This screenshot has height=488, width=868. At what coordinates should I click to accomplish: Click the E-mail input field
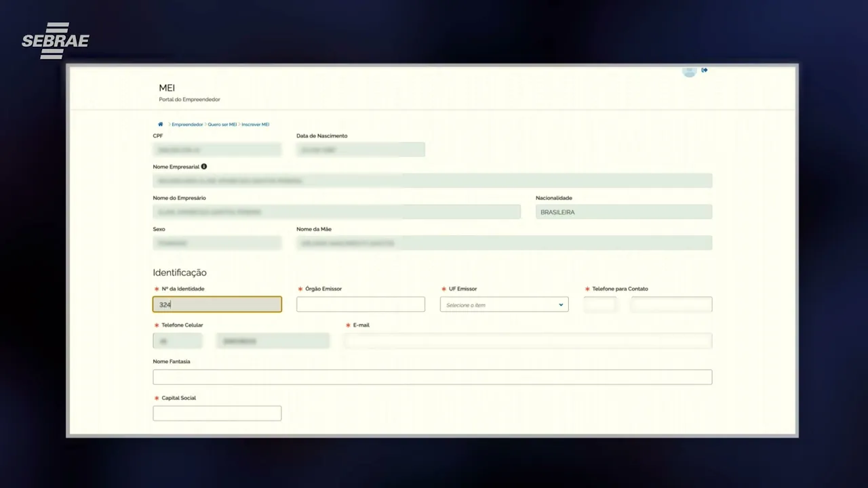[x=528, y=341]
